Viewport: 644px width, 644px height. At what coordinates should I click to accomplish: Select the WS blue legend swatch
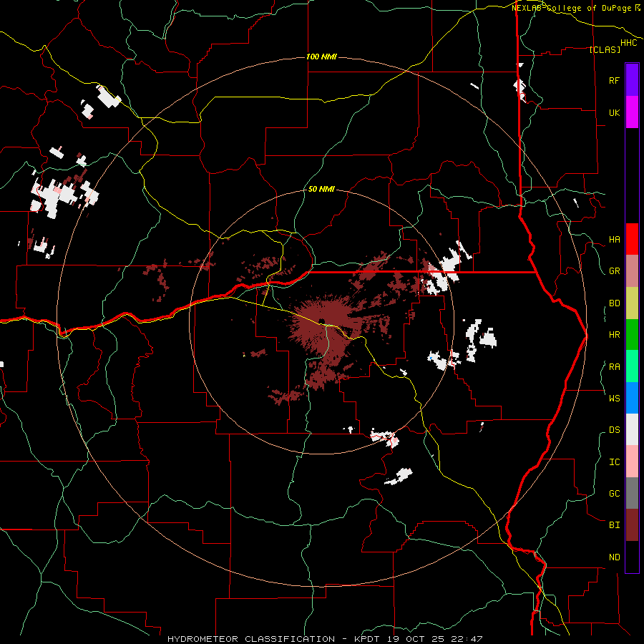(x=632, y=398)
